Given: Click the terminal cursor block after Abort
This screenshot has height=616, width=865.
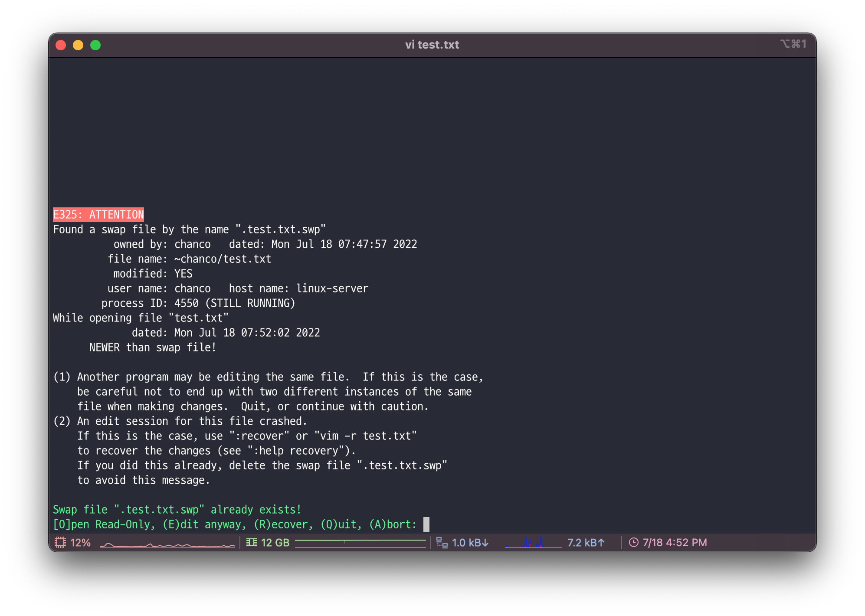Looking at the screenshot, I should (x=426, y=524).
